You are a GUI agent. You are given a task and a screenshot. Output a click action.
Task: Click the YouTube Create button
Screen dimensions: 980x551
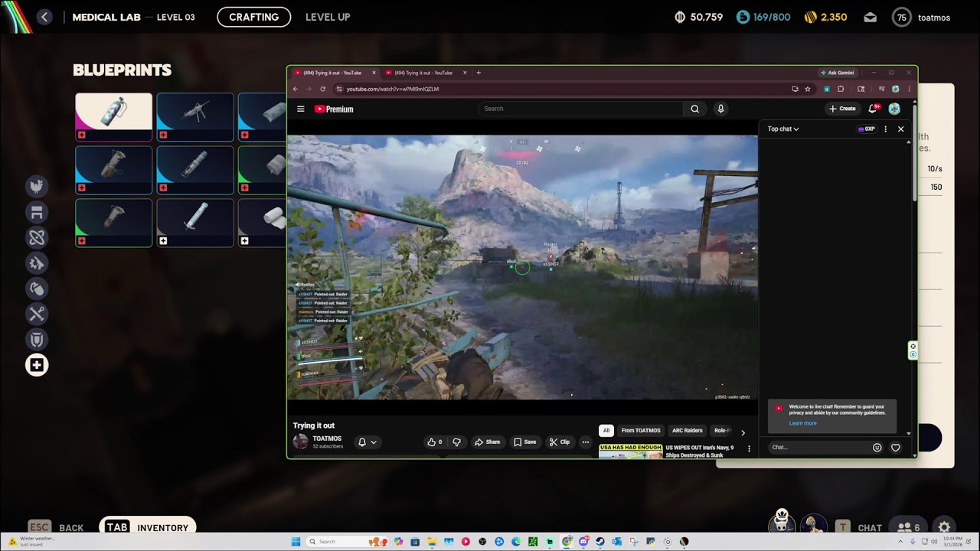tap(842, 109)
